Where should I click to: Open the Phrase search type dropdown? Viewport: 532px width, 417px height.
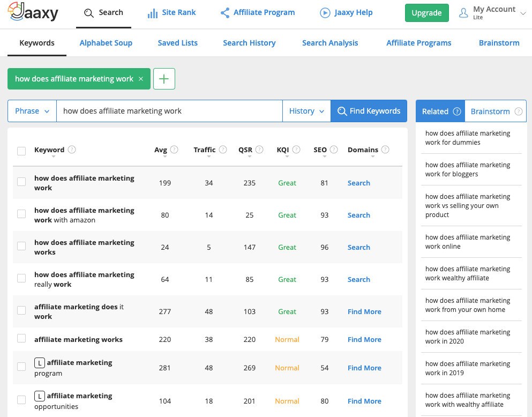point(32,111)
